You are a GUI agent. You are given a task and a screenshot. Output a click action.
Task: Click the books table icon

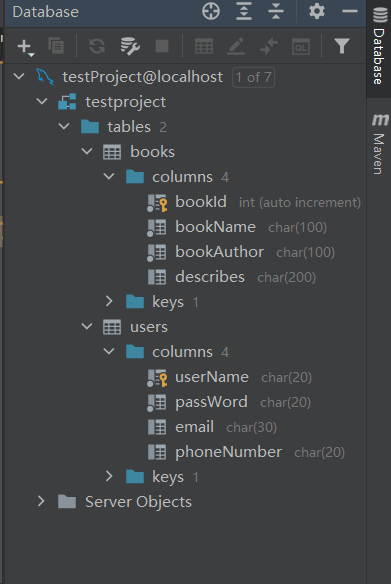tap(112, 152)
